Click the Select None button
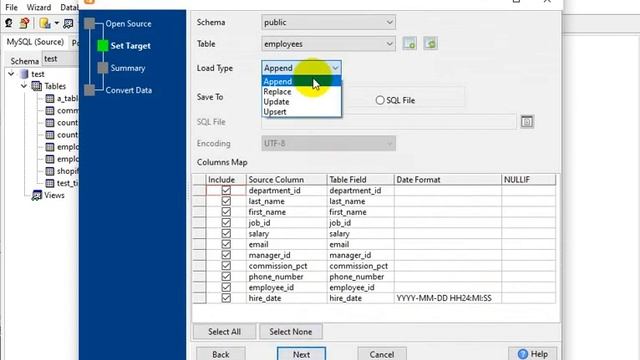Image resolution: width=640 pixels, height=360 pixels. pos(291,331)
